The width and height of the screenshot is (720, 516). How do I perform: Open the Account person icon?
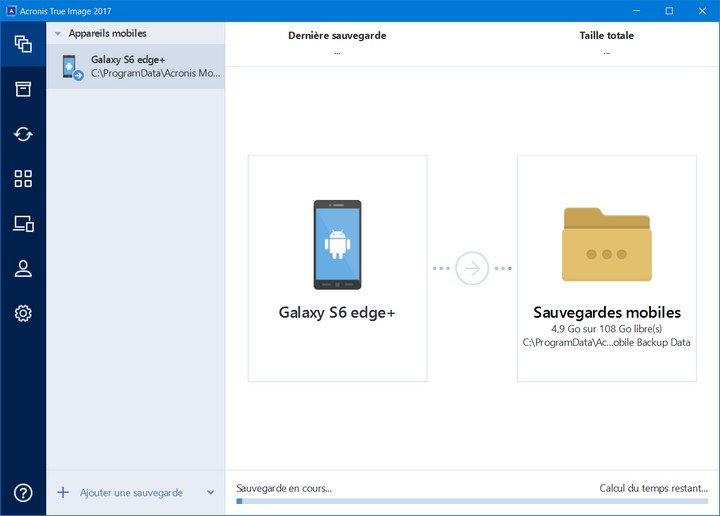(23, 269)
